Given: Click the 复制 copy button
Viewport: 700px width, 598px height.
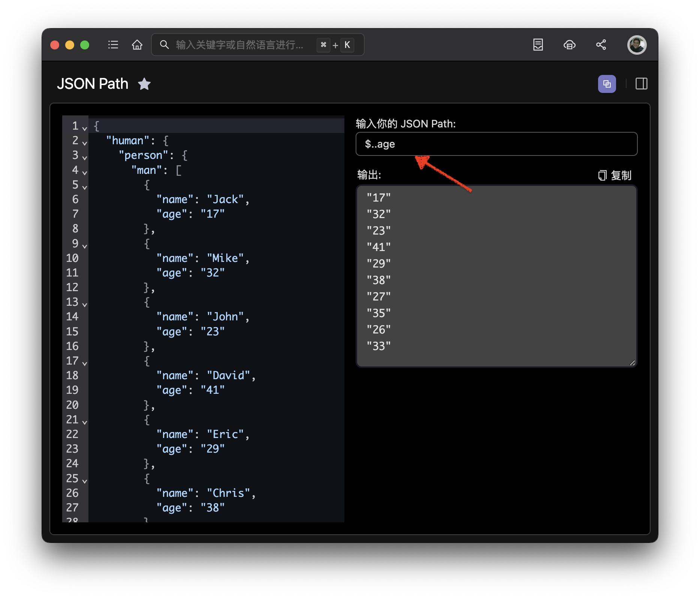Looking at the screenshot, I should pyautogui.click(x=615, y=175).
